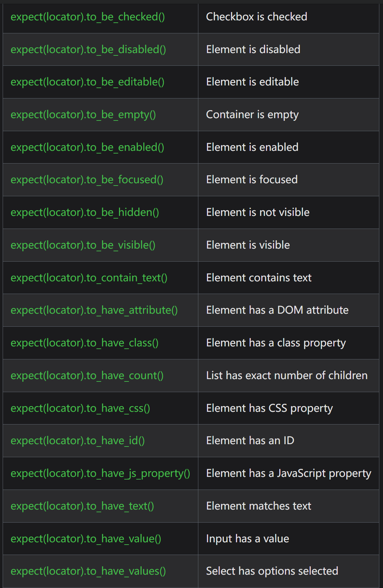Viewport: 383px width, 588px height.
Task: Open the to_be_editable() documentation link
Action: 88,82
